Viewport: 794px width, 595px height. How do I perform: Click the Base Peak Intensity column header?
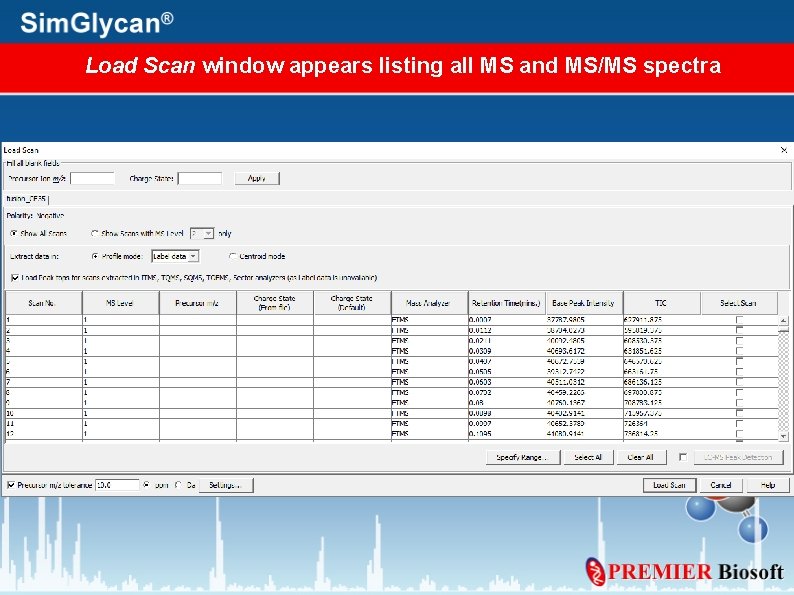coord(584,303)
